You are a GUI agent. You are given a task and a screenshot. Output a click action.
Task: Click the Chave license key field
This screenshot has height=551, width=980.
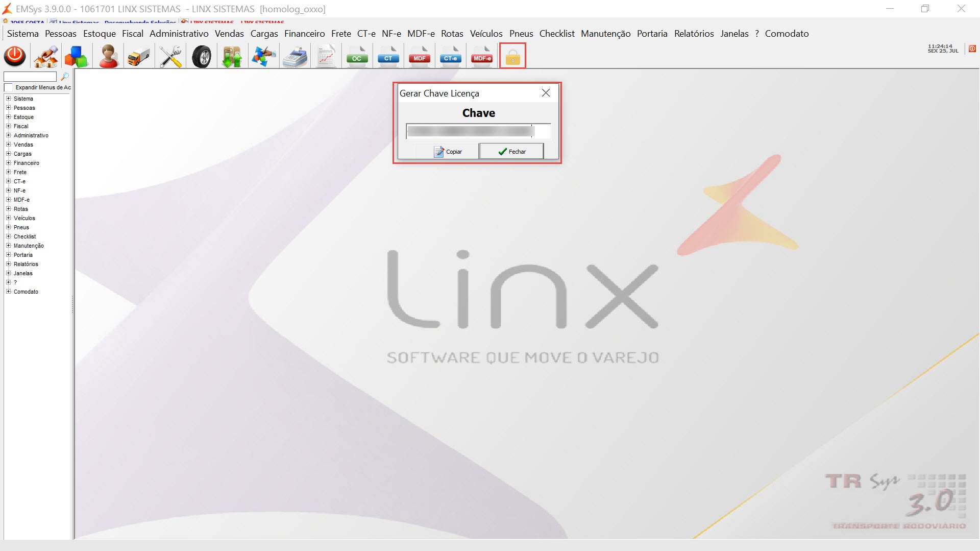point(479,131)
